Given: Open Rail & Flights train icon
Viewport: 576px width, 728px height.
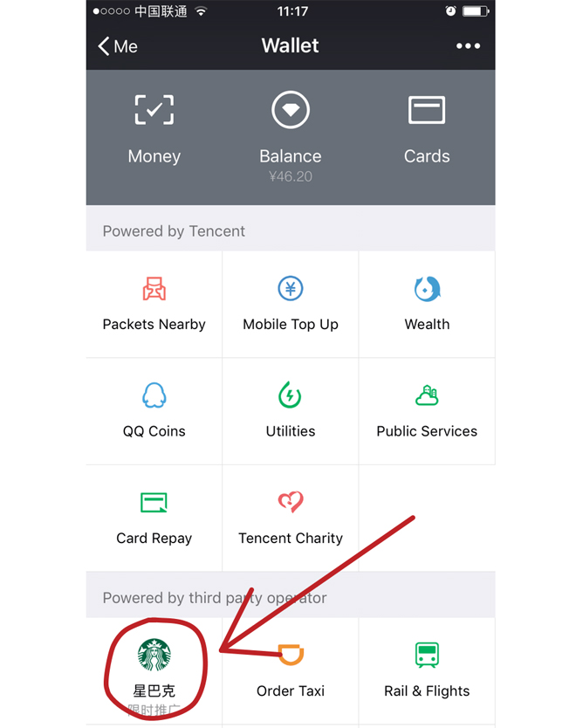Looking at the screenshot, I should click(427, 655).
